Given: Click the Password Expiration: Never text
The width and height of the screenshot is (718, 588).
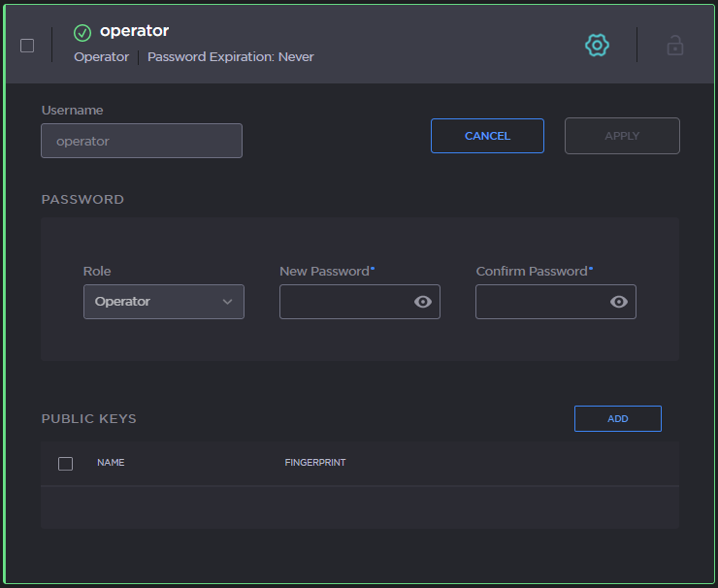Looking at the screenshot, I should [x=231, y=56].
